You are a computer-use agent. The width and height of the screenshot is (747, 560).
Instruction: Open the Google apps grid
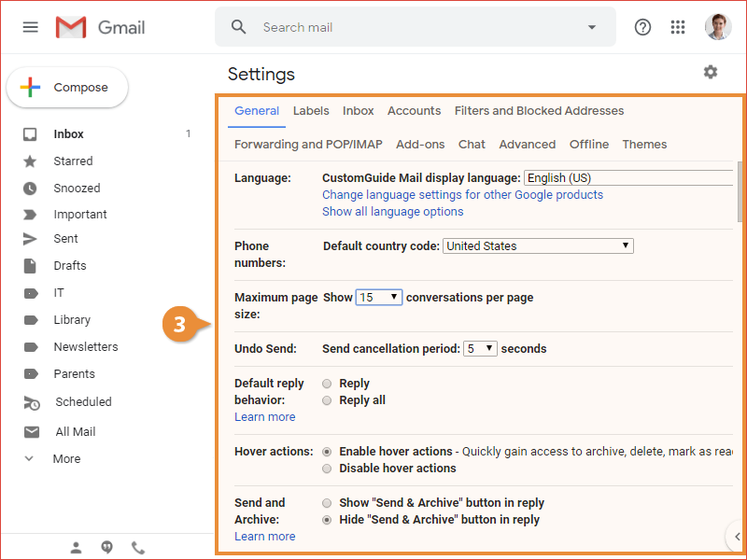point(678,27)
